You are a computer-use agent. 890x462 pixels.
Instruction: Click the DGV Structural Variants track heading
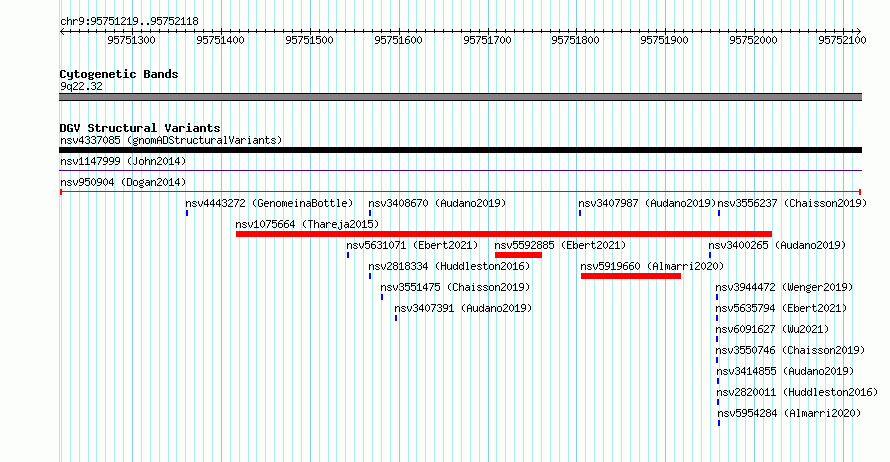pos(140,128)
